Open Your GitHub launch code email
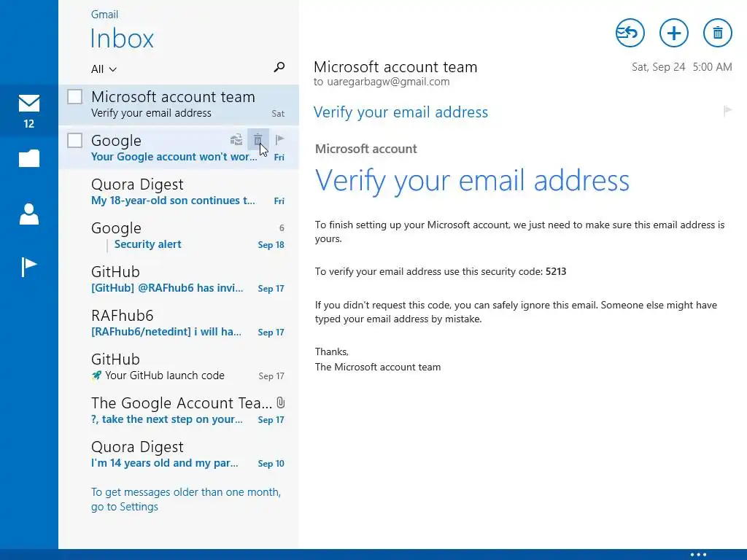 [179, 367]
